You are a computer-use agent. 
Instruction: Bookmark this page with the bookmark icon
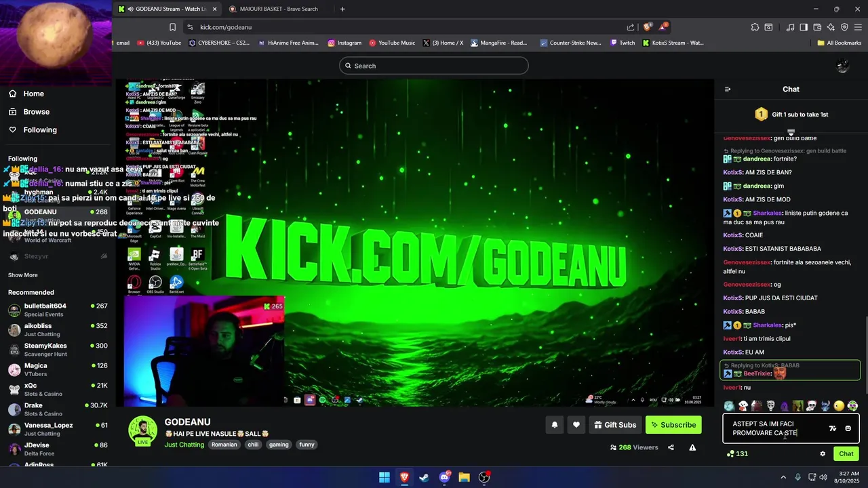click(x=172, y=27)
